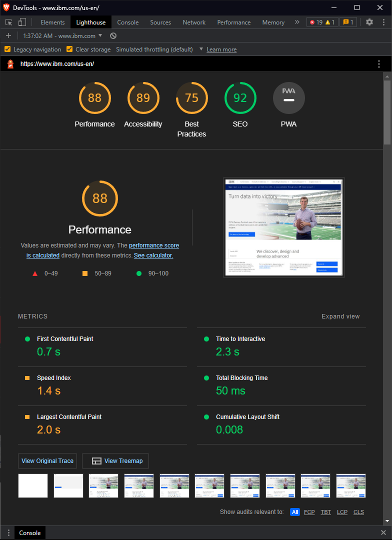This screenshot has width=392, height=540.
Task: Click View Original Trace button
Action: pos(47,461)
